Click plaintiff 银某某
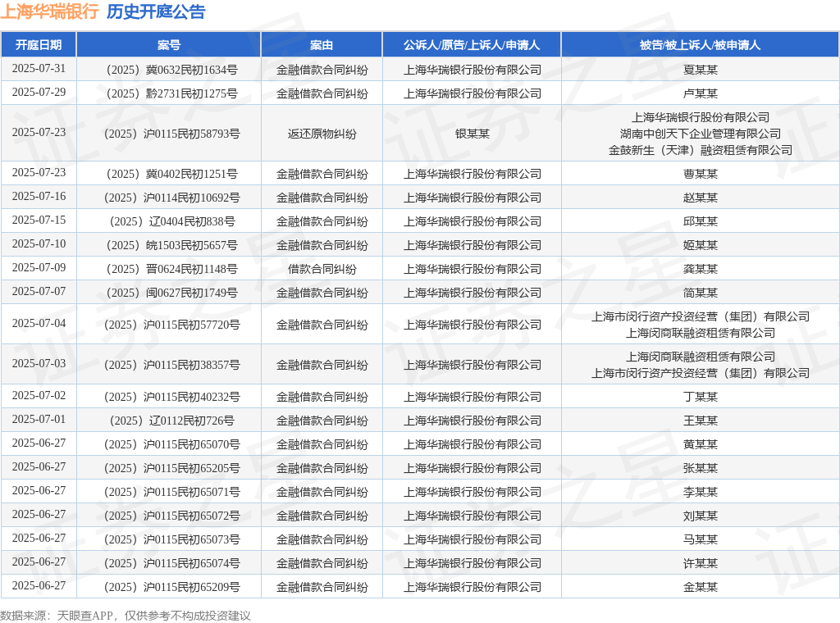The image size is (840, 623). click(x=472, y=134)
